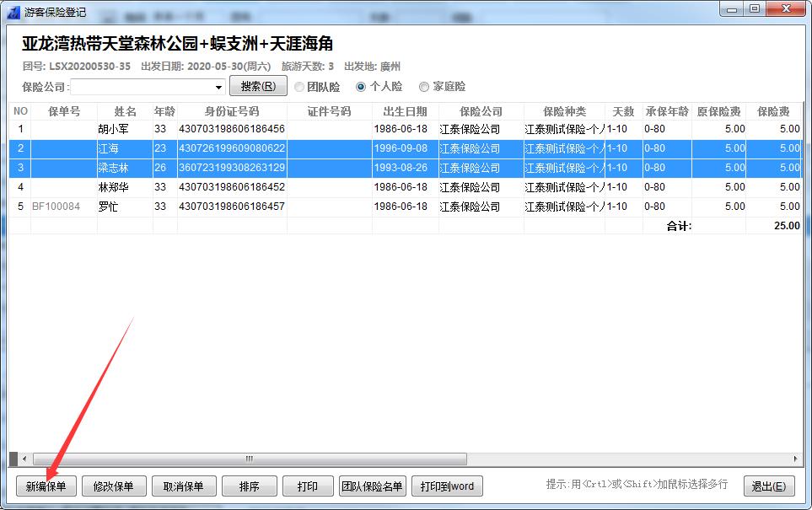The height and width of the screenshot is (510, 812).
Task: Select the 团队险 radio option
Action: (300, 87)
